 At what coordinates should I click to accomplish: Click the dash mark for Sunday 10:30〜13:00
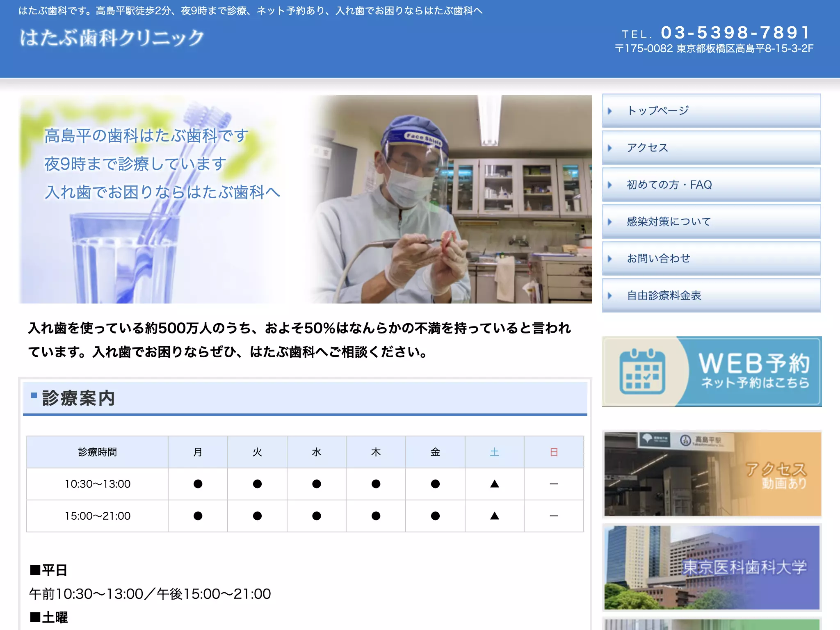554,484
